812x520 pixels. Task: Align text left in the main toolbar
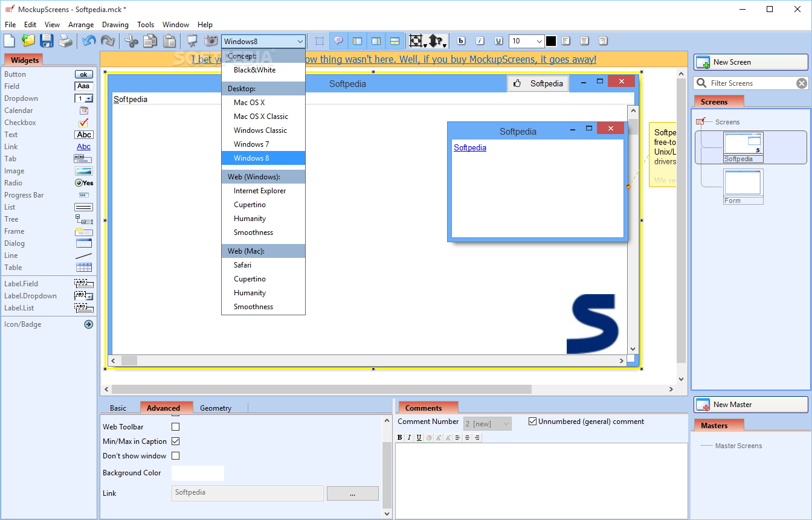565,41
